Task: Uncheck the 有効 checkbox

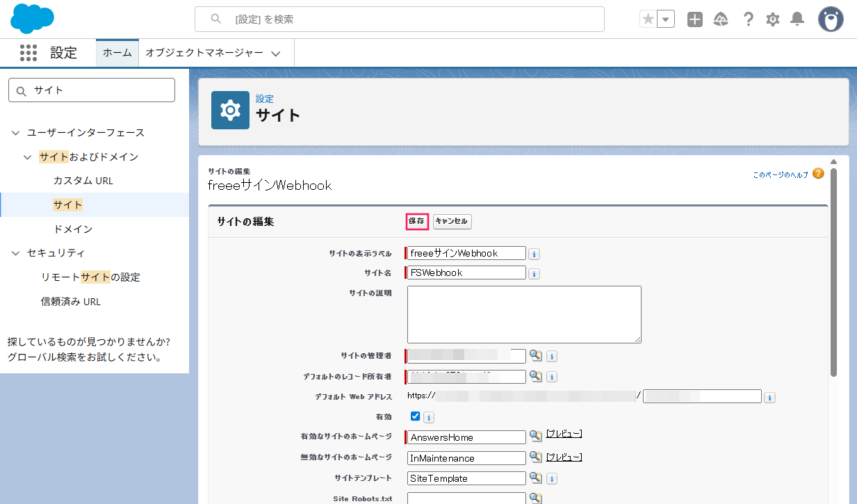Action: (416, 416)
